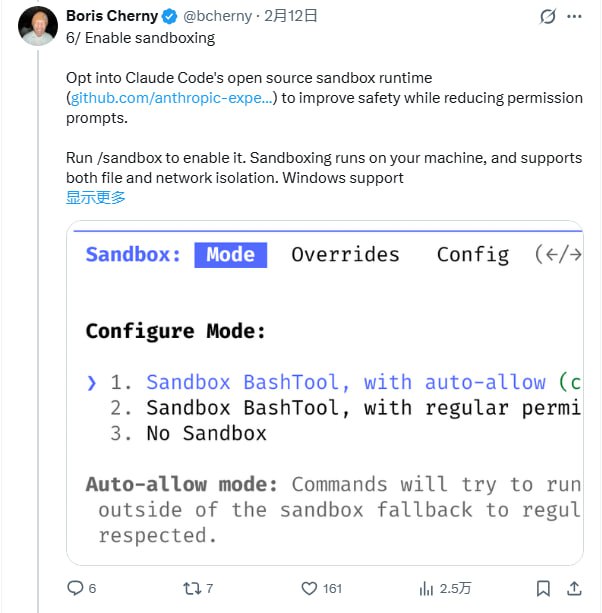Expand tweet with 显示更多 link
Image resolution: width=602 pixels, height=613 pixels.
[x=96, y=197]
